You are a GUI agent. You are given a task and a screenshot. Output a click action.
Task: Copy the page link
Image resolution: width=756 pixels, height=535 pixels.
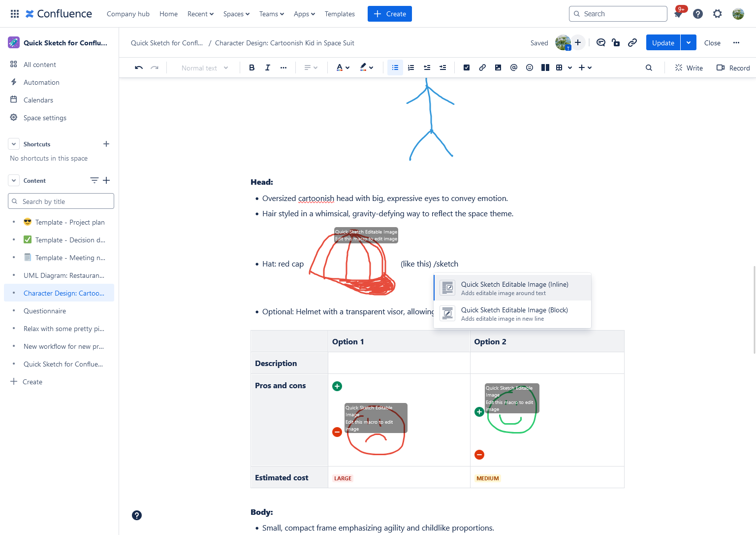pyautogui.click(x=632, y=43)
